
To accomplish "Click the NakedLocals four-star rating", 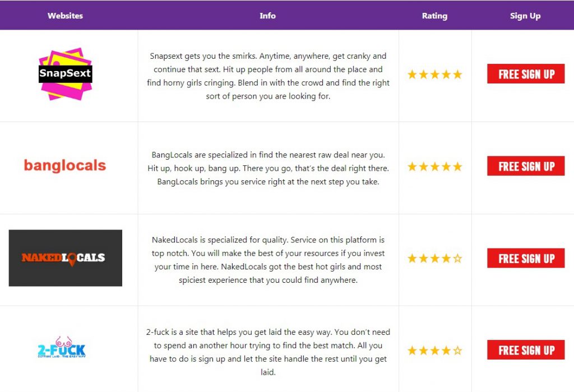I will (x=434, y=259).
